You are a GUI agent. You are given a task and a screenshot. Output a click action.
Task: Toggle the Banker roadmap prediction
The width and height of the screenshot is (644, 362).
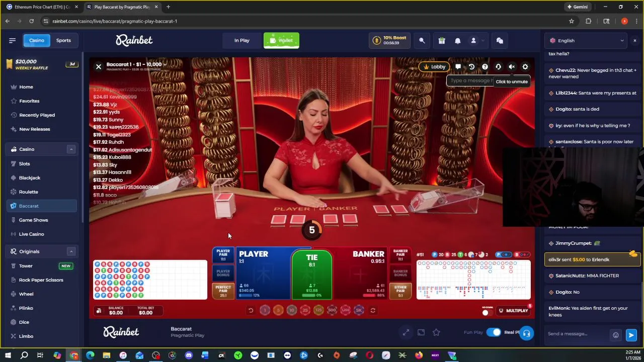pyautogui.click(x=522, y=254)
